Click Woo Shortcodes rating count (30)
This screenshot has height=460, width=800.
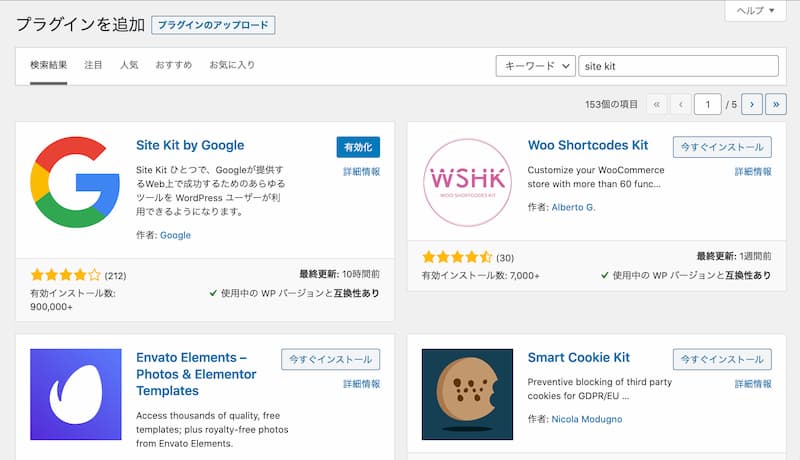click(505, 258)
